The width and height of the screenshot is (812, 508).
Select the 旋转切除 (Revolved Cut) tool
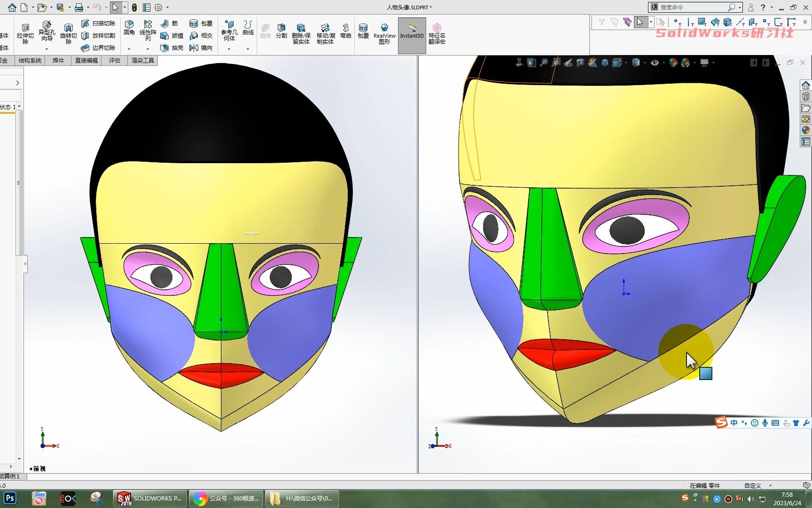point(68,34)
